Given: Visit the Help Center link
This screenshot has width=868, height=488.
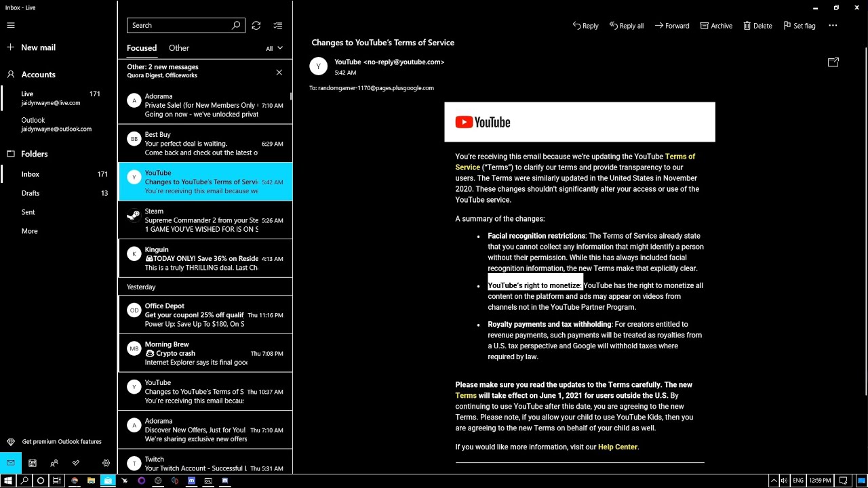Looking at the screenshot, I should coord(618,447).
